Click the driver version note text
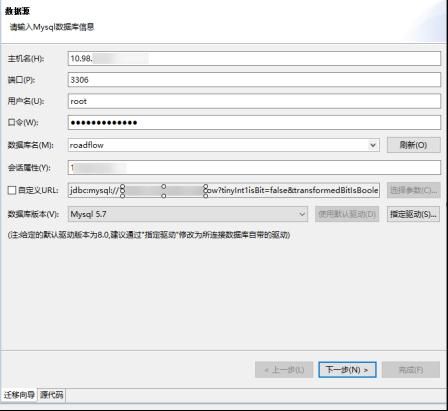Viewport: 448px width, 411px height. [x=149, y=235]
